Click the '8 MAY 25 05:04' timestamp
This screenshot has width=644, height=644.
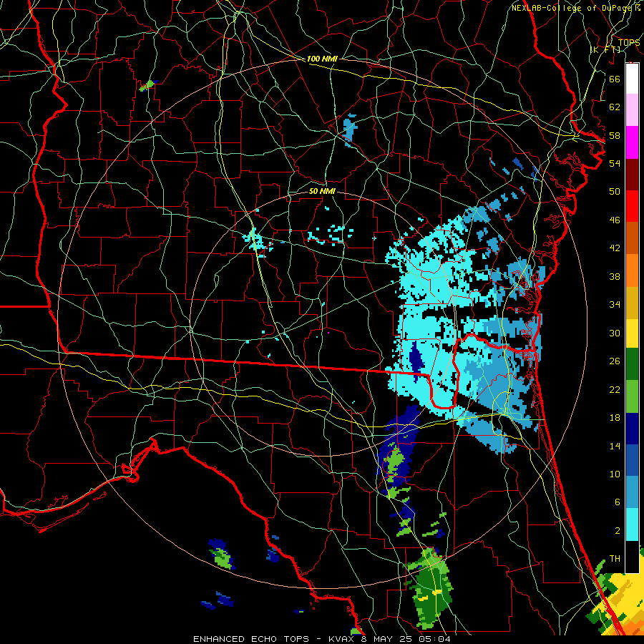point(406,639)
